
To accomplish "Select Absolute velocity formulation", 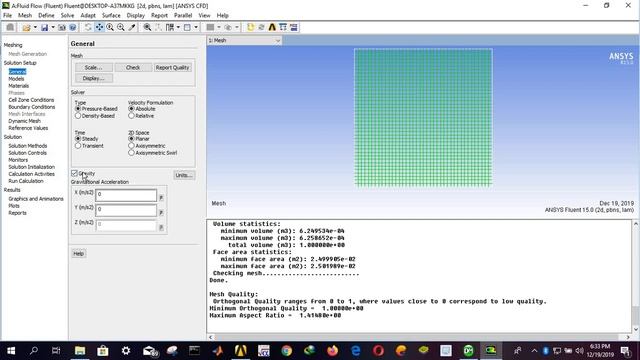I will tap(131, 109).
